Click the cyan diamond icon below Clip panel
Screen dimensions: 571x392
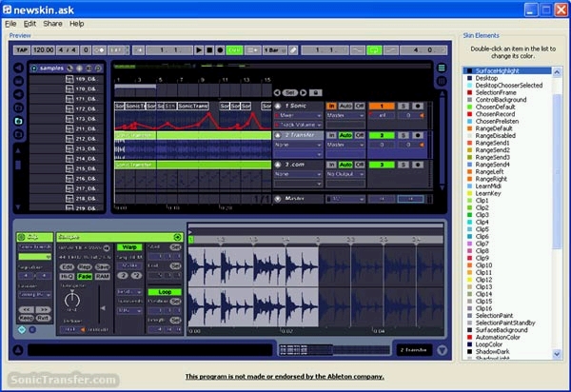tap(22, 330)
